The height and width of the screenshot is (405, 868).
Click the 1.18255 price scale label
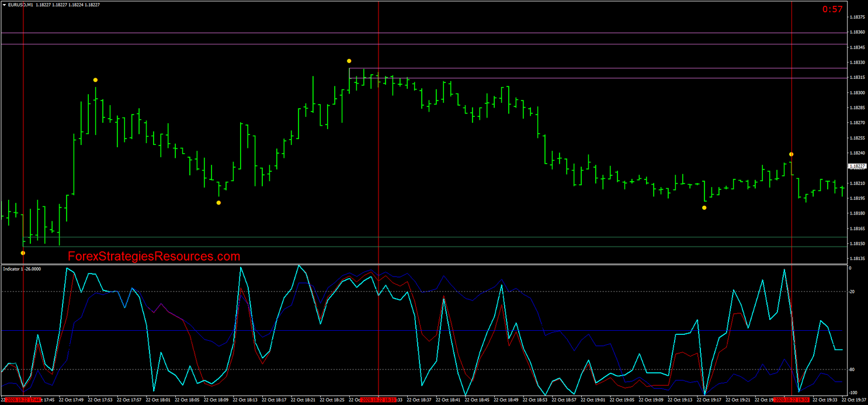(x=857, y=139)
